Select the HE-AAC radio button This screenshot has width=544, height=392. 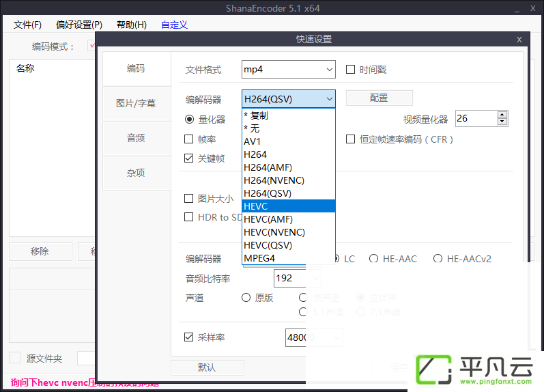[373, 259]
